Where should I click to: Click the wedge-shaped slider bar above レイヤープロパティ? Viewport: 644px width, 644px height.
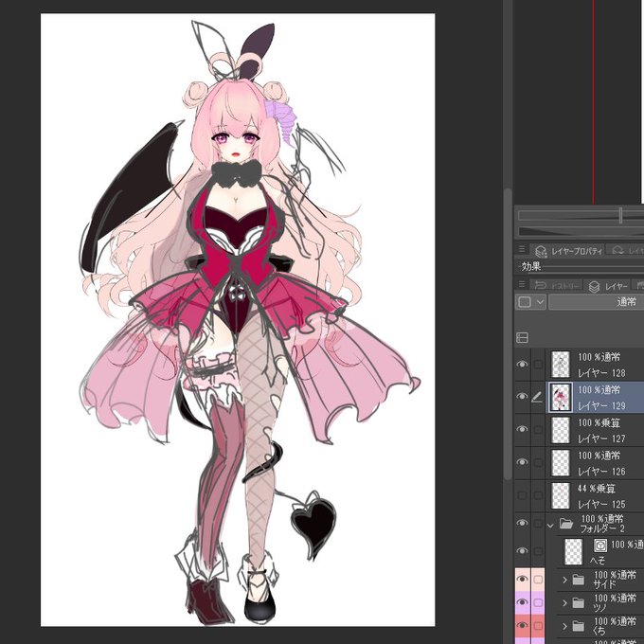581,231
